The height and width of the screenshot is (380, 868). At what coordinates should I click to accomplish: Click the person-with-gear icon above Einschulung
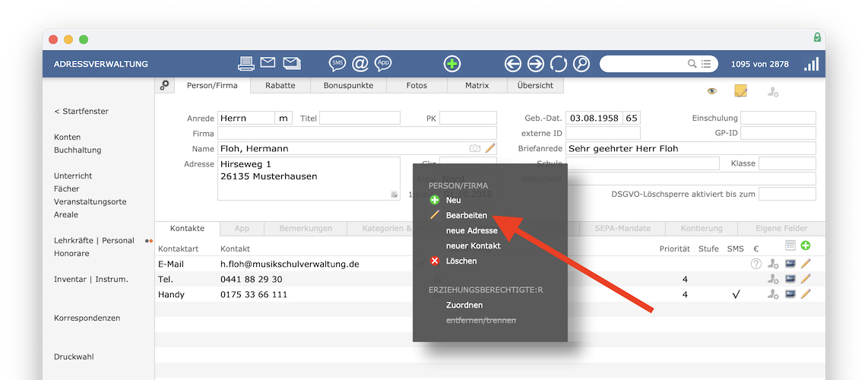pyautogui.click(x=773, y=92)
